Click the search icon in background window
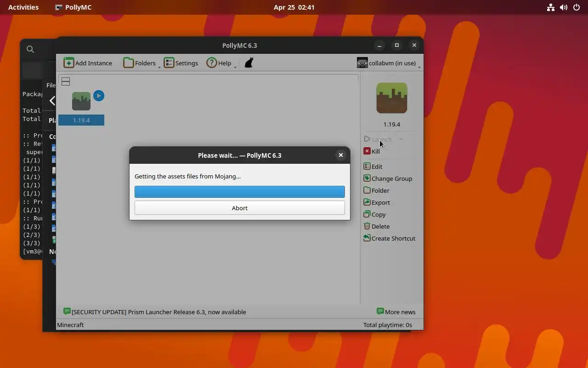 coord(30,49)
